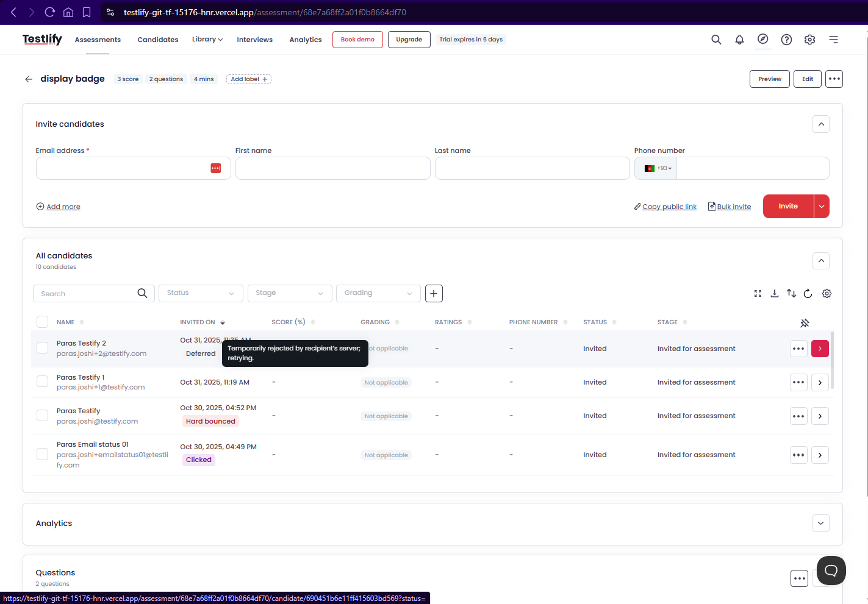Open candidate details arrow for Paras Testify 1
The width and height of the screenshot is (868, 604).
tap(820, 383)
